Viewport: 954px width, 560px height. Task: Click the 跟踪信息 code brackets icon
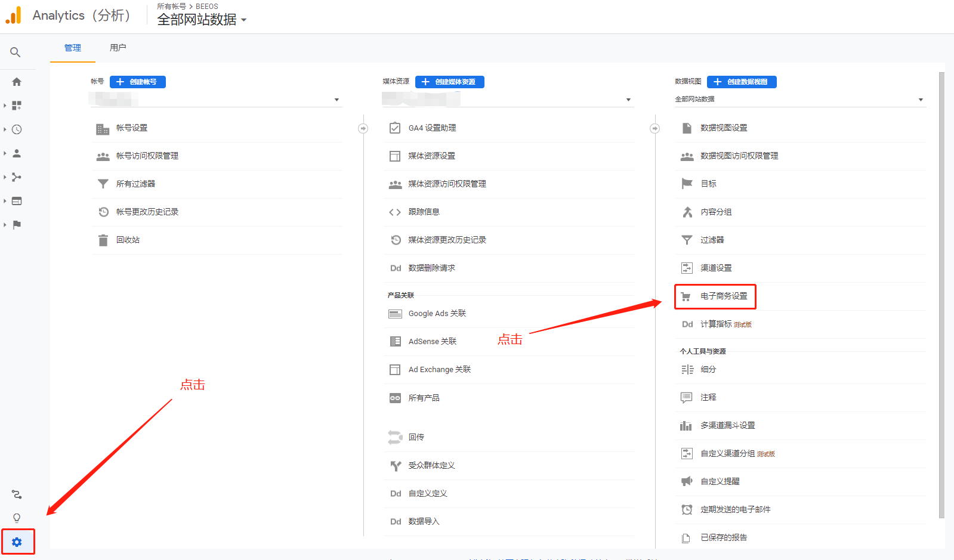pos(395,212)
